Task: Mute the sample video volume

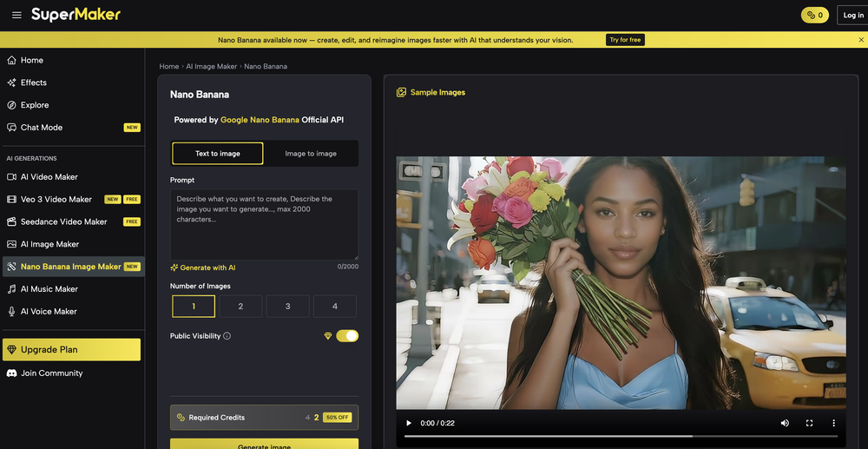Action: (785, 423)
